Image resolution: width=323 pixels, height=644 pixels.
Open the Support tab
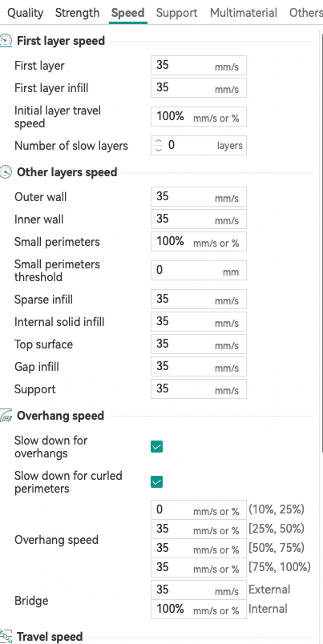(176, 13)
